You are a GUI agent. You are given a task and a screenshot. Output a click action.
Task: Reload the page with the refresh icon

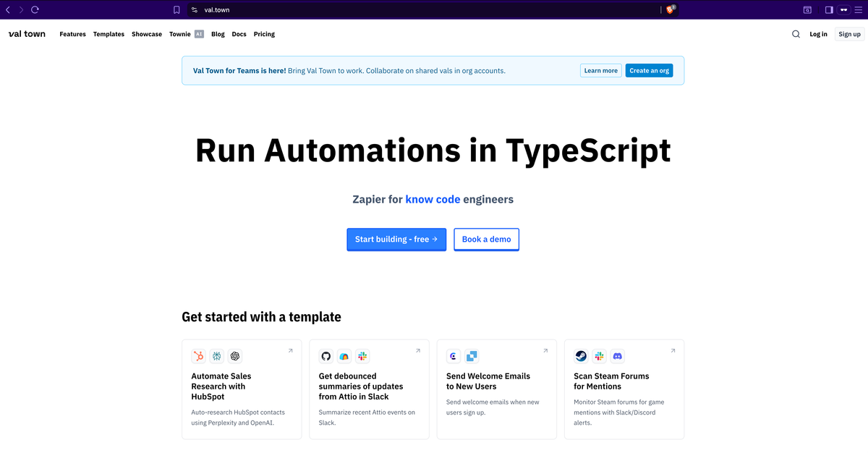coord(35,10)
